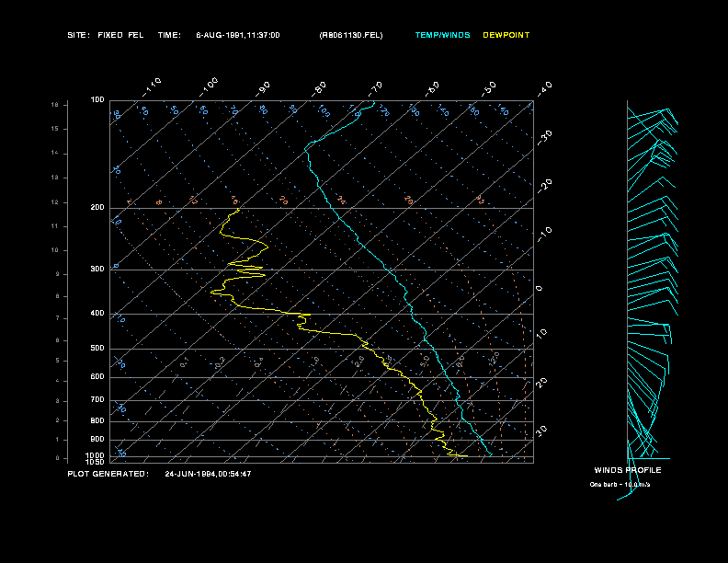This screenshot has height=563, width=728.
Task: Select the generation date 24-JUN-1994,00:54:47
Action: point(208,474)
